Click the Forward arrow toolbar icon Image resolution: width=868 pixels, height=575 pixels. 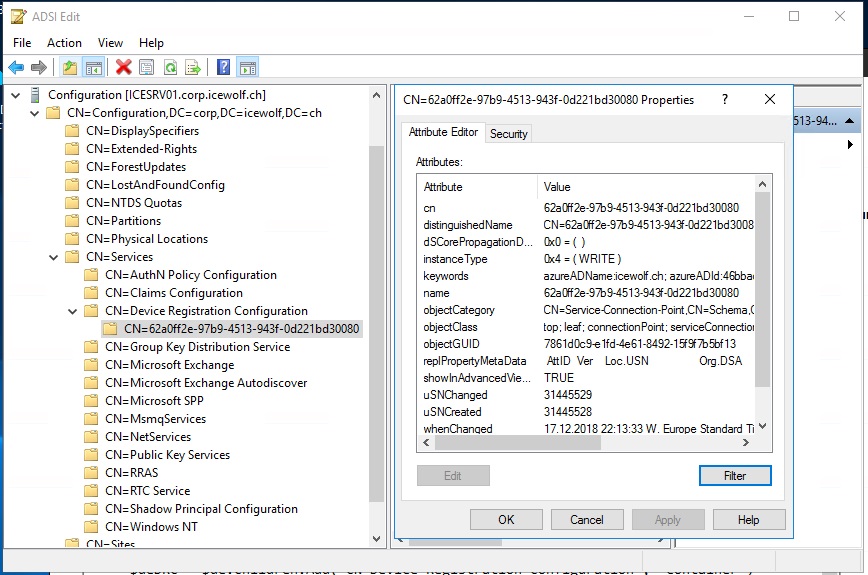(39, 68)
